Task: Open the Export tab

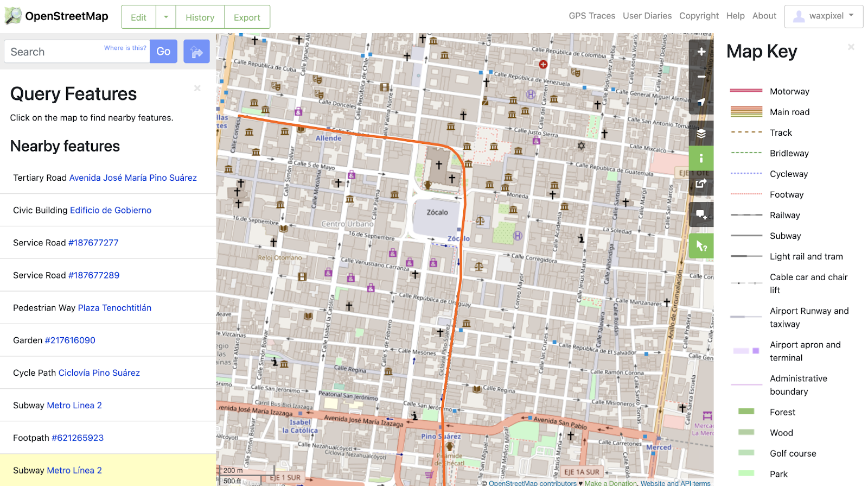Action: tap(247, 17)
